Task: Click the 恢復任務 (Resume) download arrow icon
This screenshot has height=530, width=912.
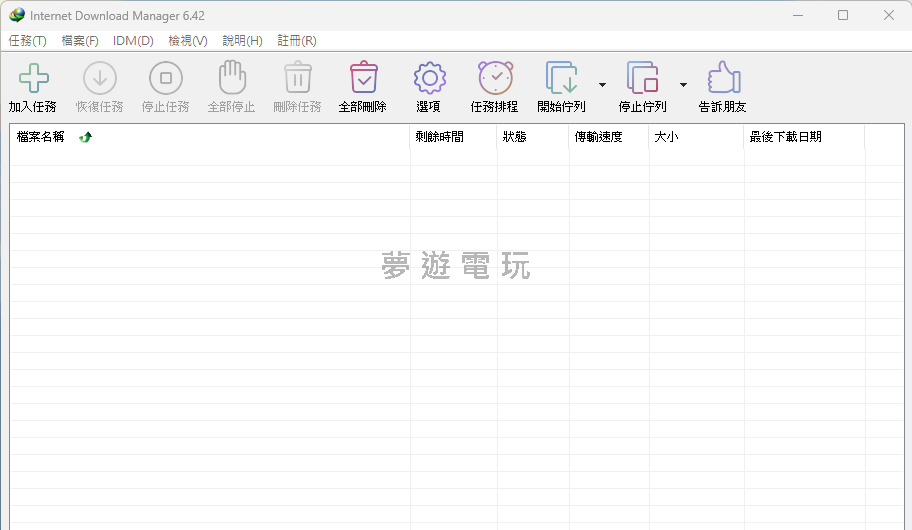Action: point(99,78)
